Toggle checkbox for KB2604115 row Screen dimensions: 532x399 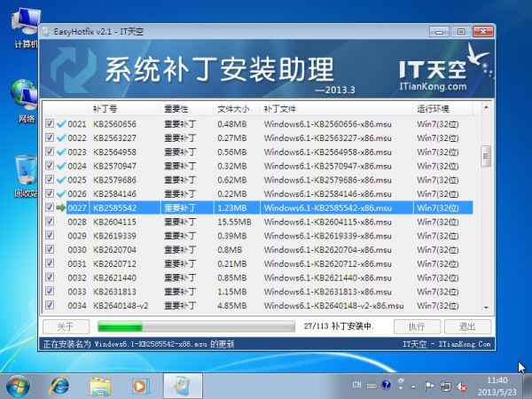pyautogui.click(x=50, y=221)
